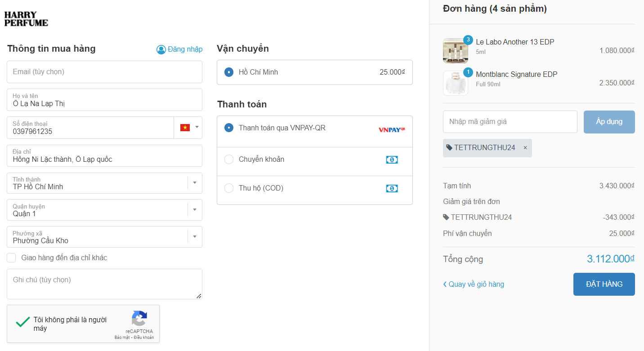Image resolution: width=644 pixels, height=351 pixels.
Task: Click the Vietnam flag country code icon
Action: coord(185,128)
